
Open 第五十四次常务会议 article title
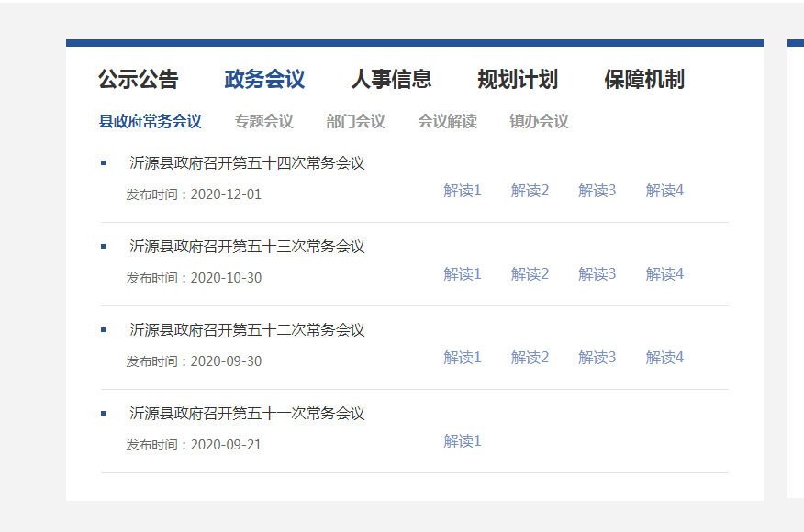(247, 163)
